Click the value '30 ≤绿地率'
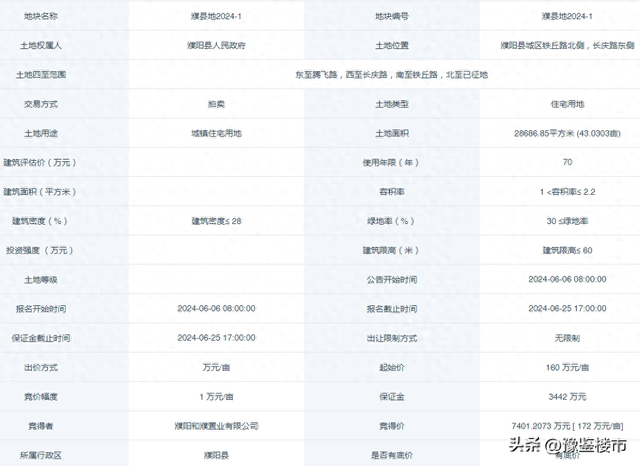This screenshot has height=466, width=640. (x=567, y=221)
